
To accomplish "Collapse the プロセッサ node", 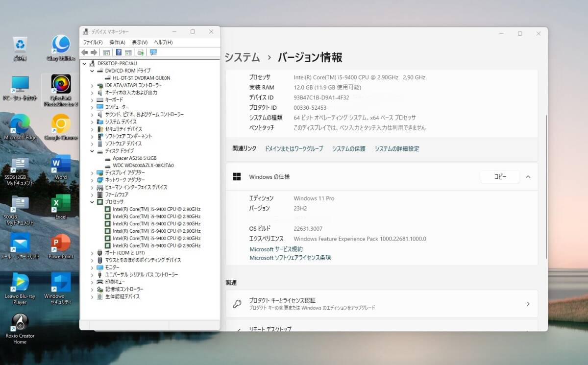I will tap(92, 202).
